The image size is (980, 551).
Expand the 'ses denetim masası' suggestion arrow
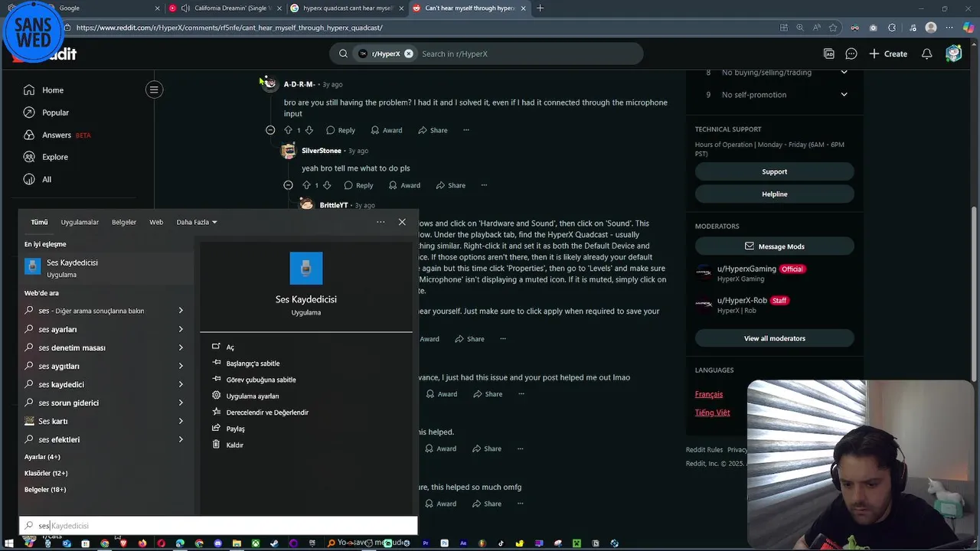pyautogui.click(x=181, y=347)
